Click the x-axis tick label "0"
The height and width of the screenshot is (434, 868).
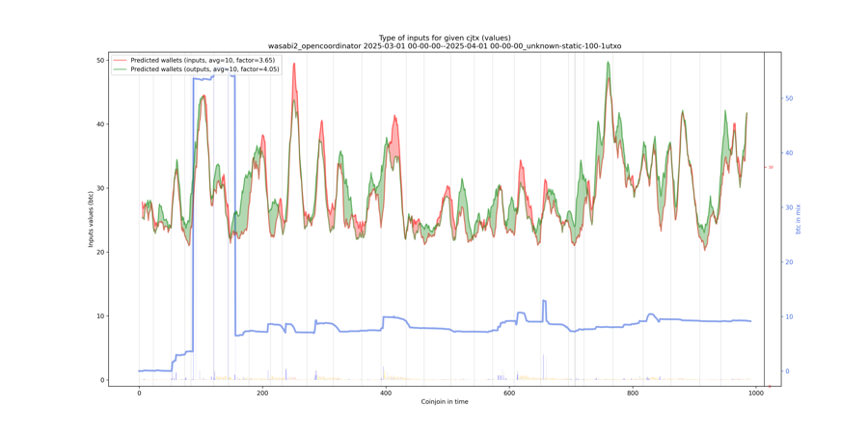(139, 393)
